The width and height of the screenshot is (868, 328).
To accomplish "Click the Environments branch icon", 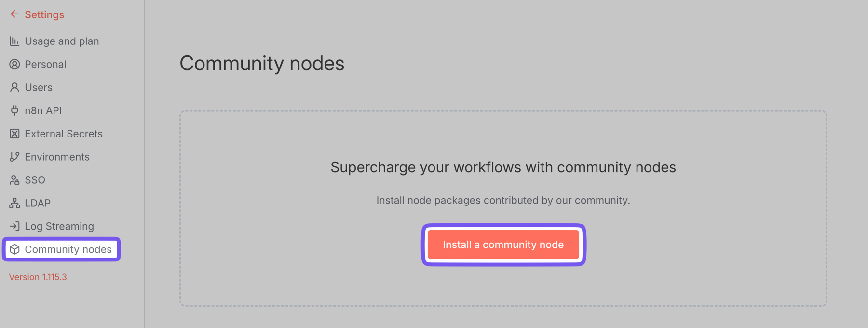I will [x=14, y=157].
